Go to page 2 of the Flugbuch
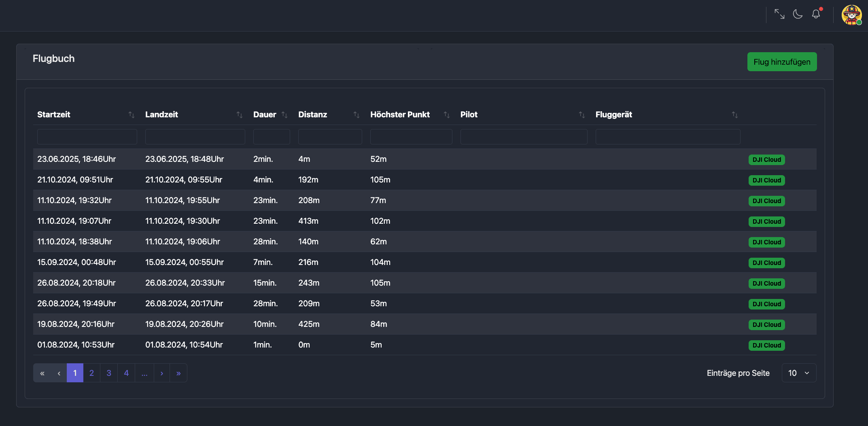This screenshot has height=426, width=868. point(92,373)
